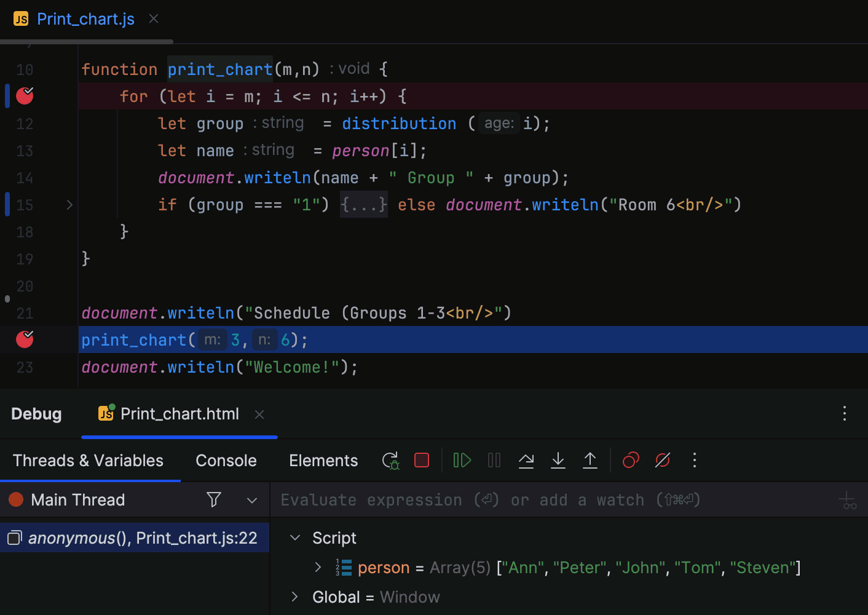Image resolution: width=868 pixels, height=615 pixels.
Task: Toggle the breakpoint on line 11
Action: tap(25, 96)
